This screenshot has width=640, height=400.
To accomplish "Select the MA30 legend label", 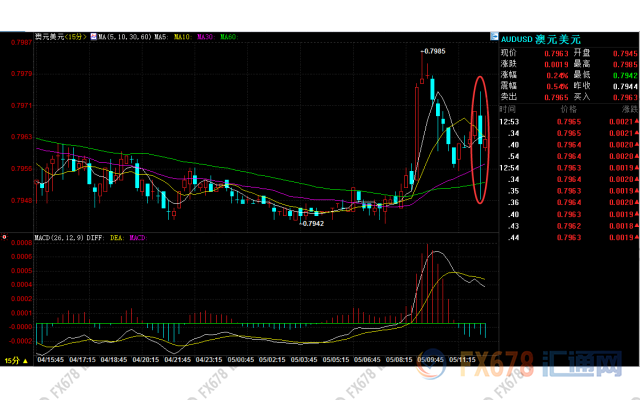I will [x=205, y=37].
